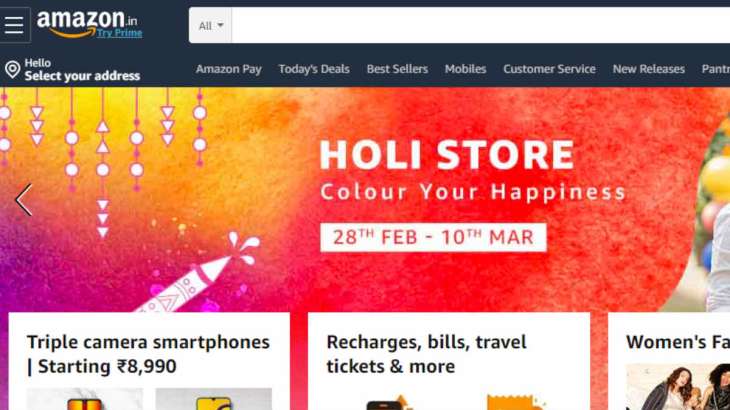730x410 pixels.
Task: Click the location pin icon
Action: pos(12,70)
